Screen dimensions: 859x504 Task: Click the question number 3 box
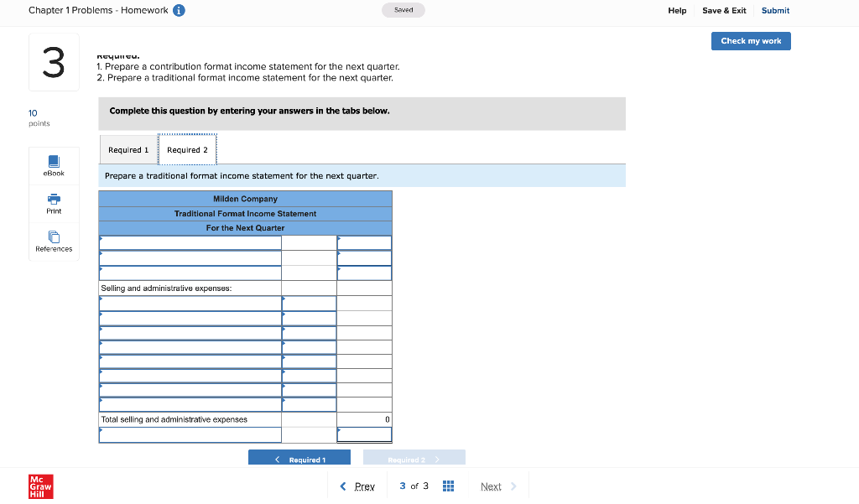point(54,62)
